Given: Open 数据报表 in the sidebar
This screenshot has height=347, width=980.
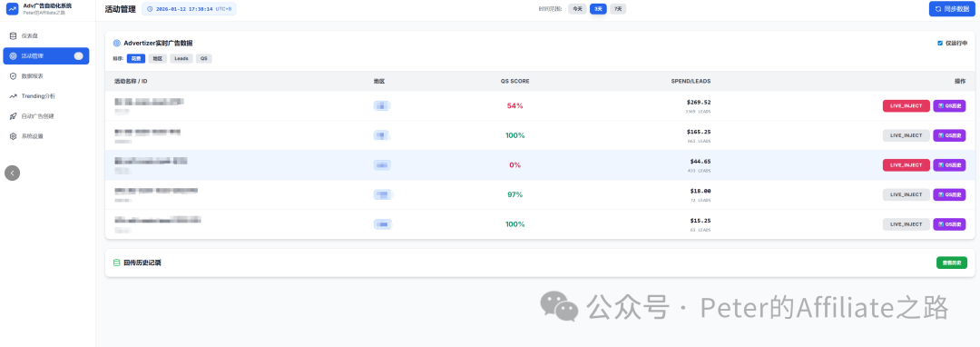Looking at the screenshot, I should click(46, 75).
